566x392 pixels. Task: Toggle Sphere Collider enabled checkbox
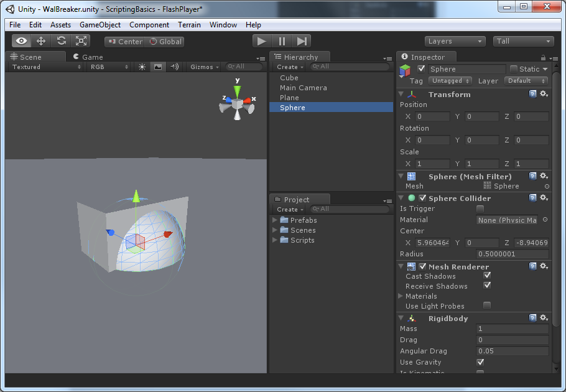[x=422, y=198]
